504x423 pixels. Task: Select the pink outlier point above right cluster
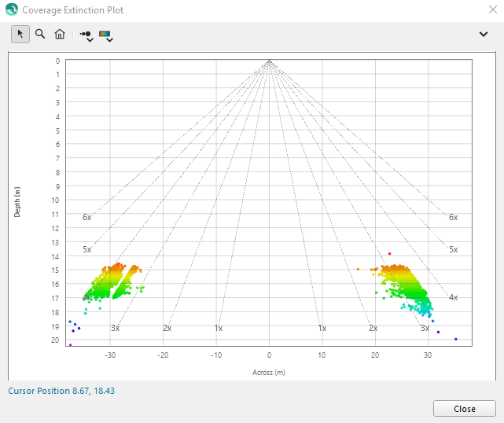click(389, 254)
